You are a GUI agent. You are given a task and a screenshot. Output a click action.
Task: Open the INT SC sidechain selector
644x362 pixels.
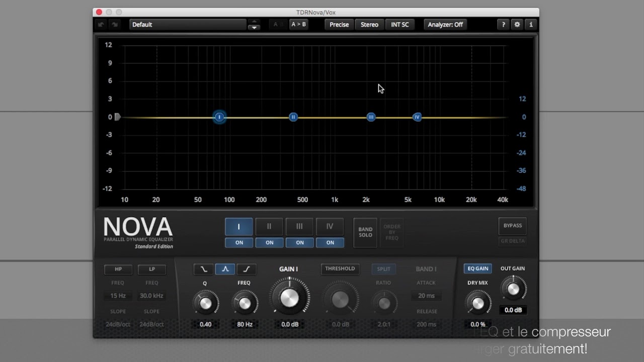point(400,24)
